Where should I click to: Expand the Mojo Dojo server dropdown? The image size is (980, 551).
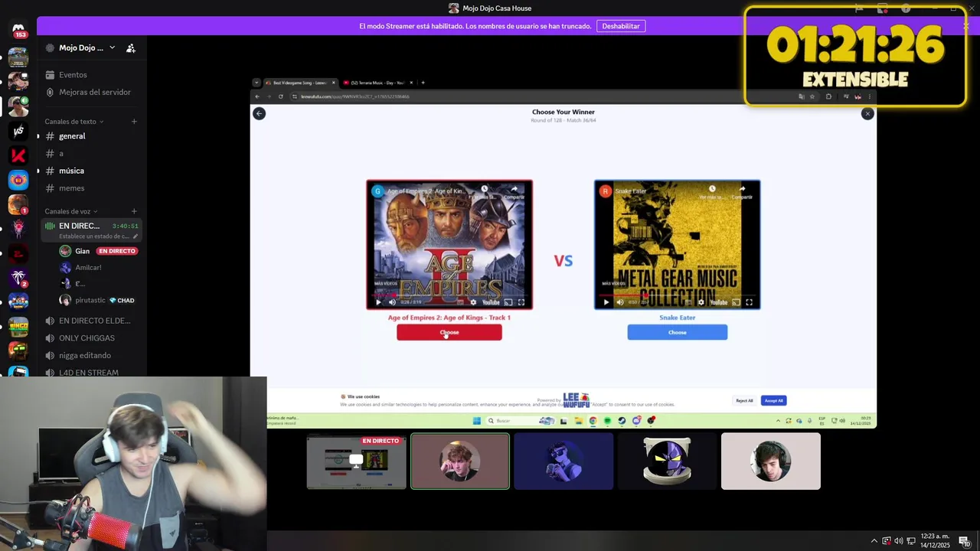112,47
